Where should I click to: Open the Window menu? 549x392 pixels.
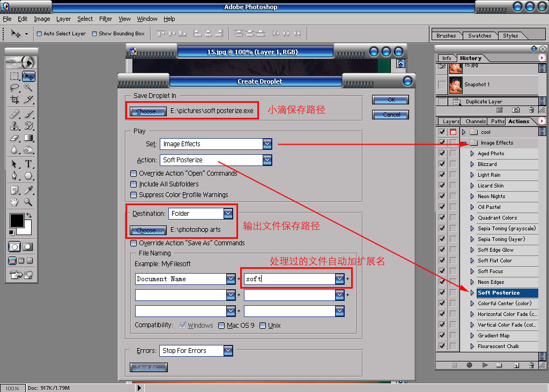coord(147,19)
